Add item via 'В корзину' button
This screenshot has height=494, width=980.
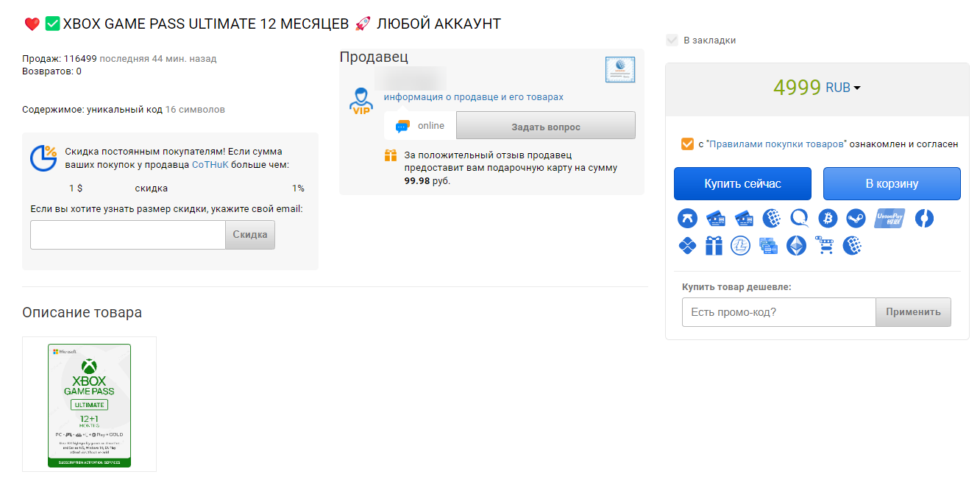coord(892,183)
